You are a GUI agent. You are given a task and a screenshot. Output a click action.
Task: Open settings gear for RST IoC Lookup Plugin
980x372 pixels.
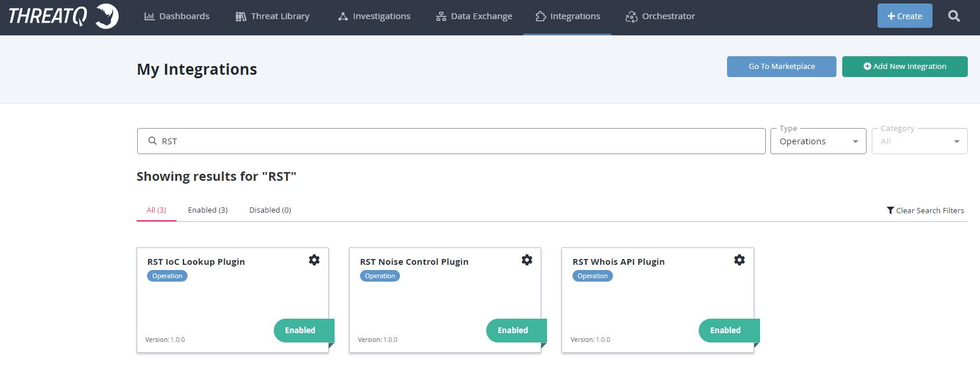coord(314,260)
